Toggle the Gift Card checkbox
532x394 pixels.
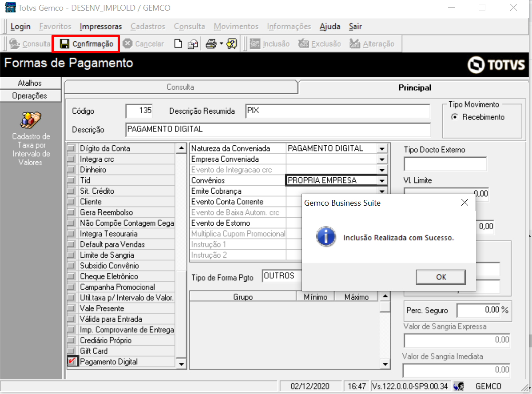[x=71, y=351]
